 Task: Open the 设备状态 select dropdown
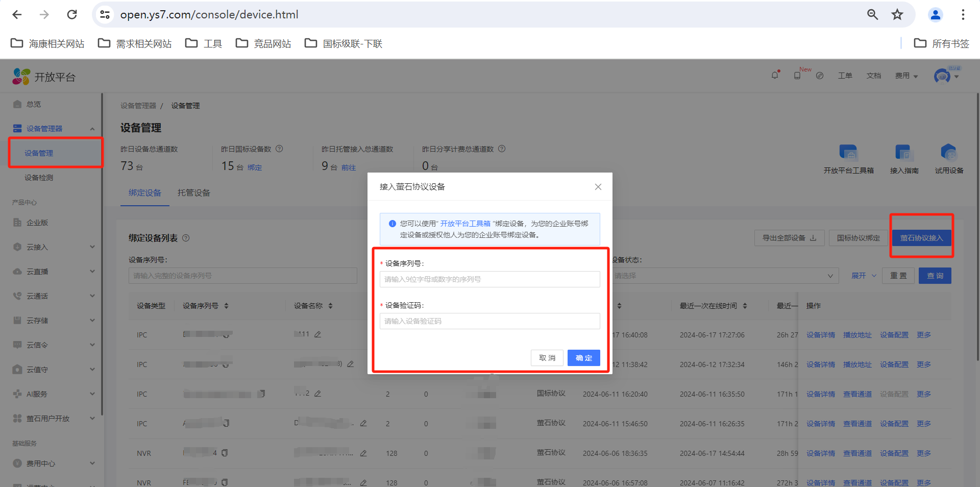pos(725,276)
